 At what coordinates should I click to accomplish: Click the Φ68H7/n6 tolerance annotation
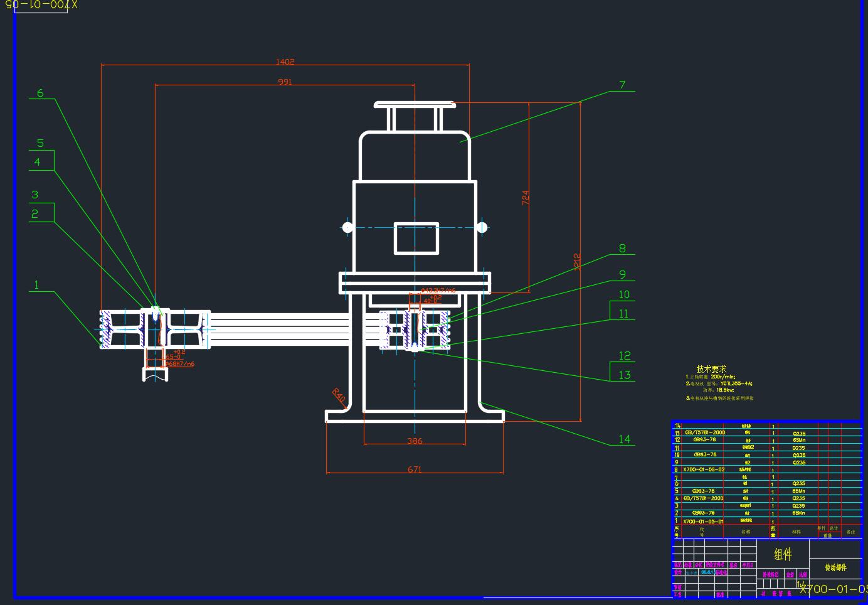click(180, 364)
